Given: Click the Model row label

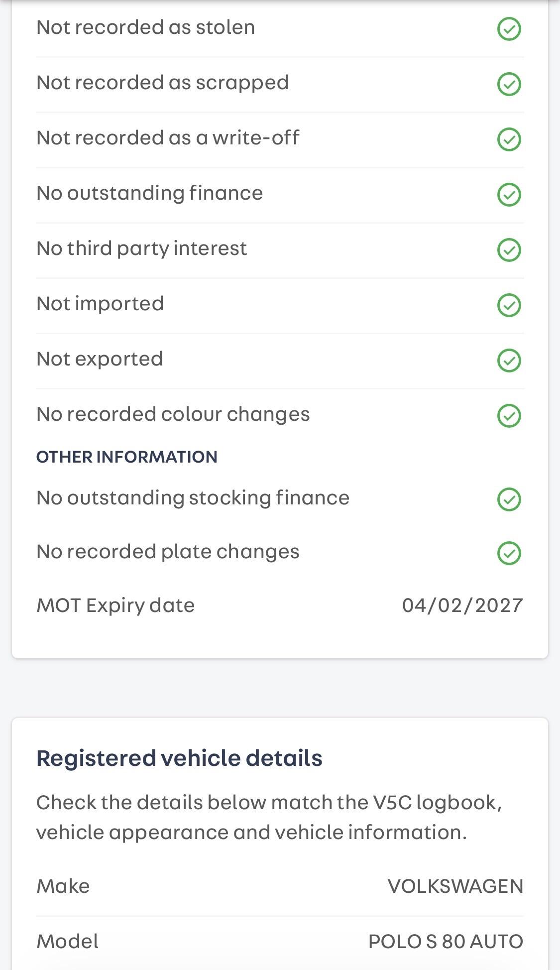Looking at the screenshot, I should point(68,942).
